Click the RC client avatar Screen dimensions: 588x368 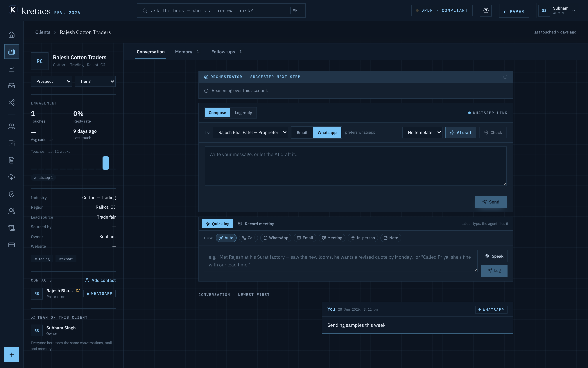point(40,61)
